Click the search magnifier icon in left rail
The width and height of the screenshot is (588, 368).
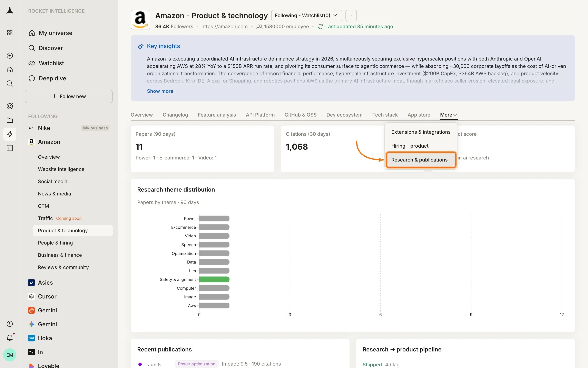tap(10, 83)
